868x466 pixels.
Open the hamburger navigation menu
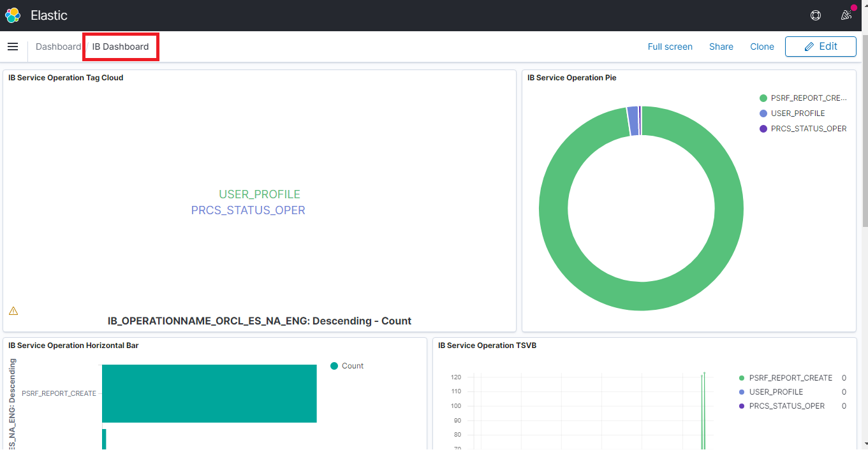13,47
